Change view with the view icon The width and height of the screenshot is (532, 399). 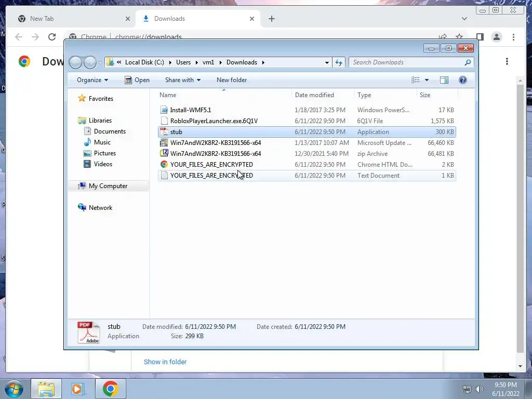click(415, 80)
